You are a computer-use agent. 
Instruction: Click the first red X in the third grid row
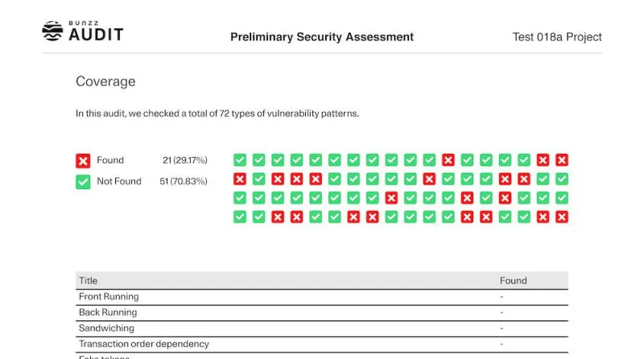[391, 198]
